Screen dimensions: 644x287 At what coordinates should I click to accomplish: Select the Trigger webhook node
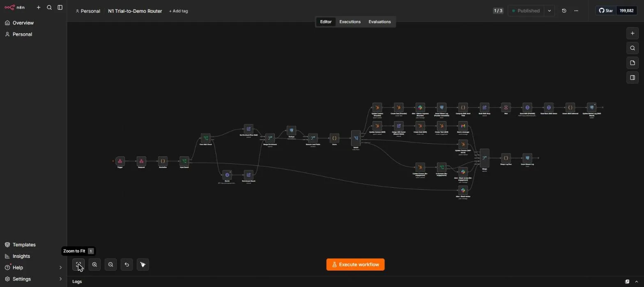coord(120,161)
